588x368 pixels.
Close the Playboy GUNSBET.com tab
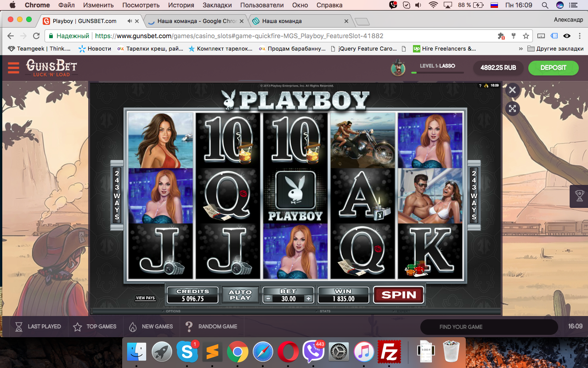click(x=137, y=21)
